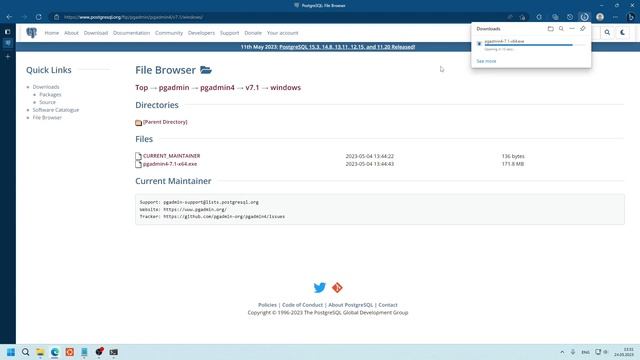Image resolution: width=640 pixels, height=360 pixels.
Task: Click the browser back arrow
Action: 9,17
